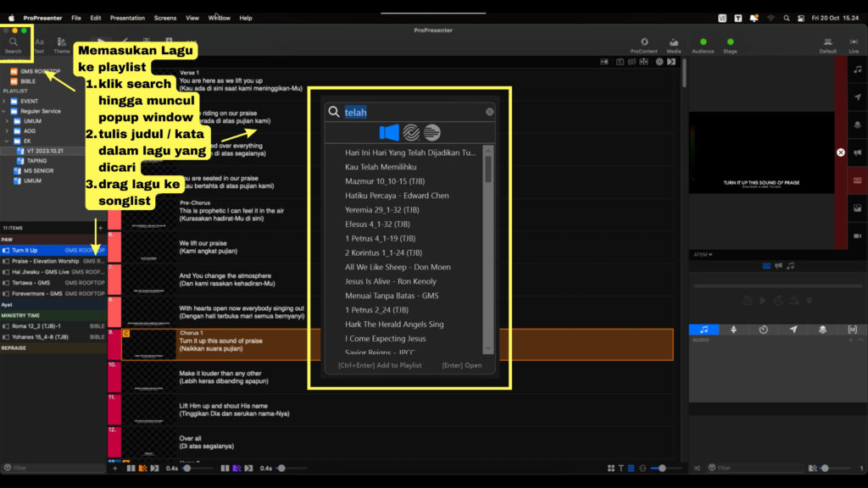Image resolution: width=868 pixels, height=488 pixels.
Task: Open the ATEM dropdown
Action: coord(703,254)
